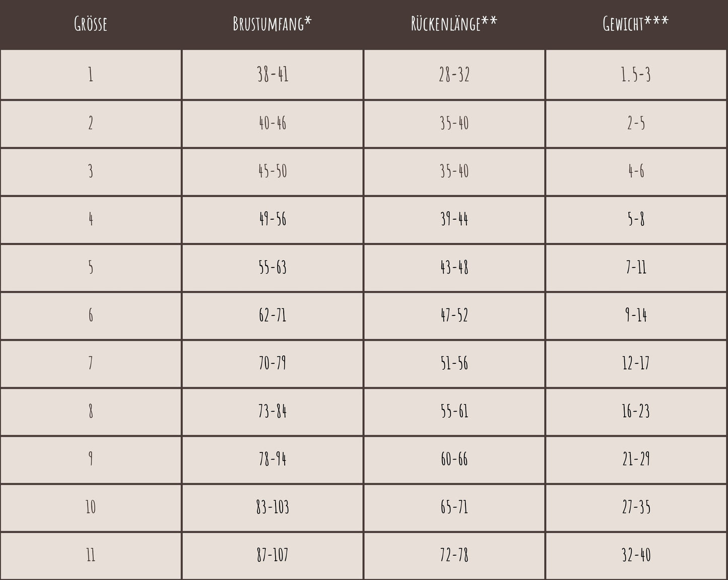Click the chest value 70-79
The width and height of the screenshot is (728, 580).
coord(272,363)
